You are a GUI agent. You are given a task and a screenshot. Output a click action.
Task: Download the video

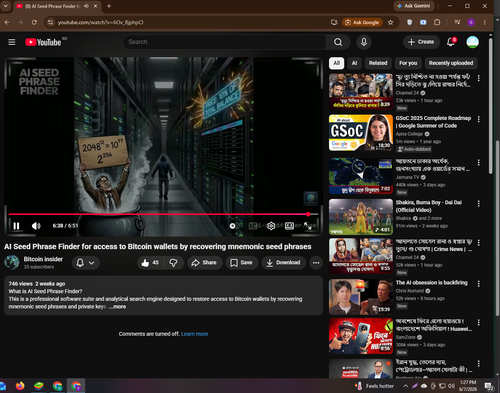(x=283, y=263)
